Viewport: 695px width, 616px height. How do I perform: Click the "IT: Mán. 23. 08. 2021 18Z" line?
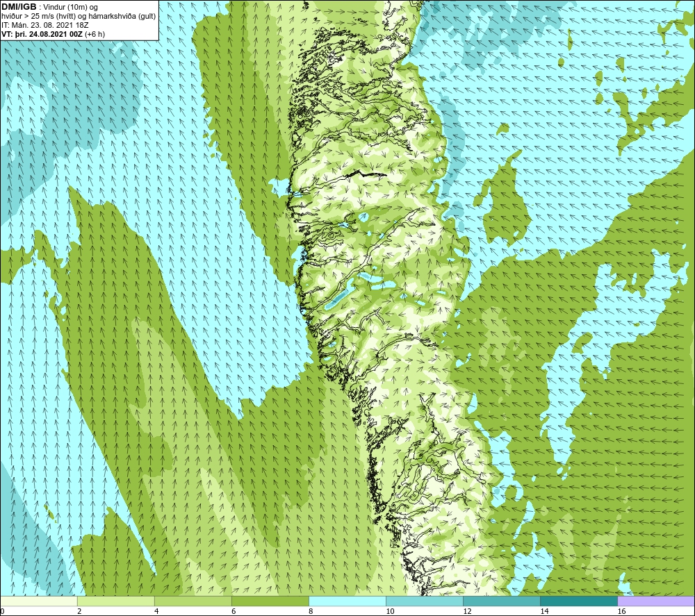pyautogui.click(x=44, y=25)
